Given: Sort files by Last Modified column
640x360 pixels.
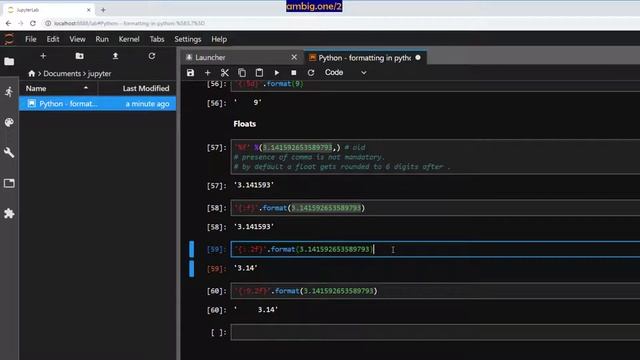Looking at the screenshot, I should (138, 88).
